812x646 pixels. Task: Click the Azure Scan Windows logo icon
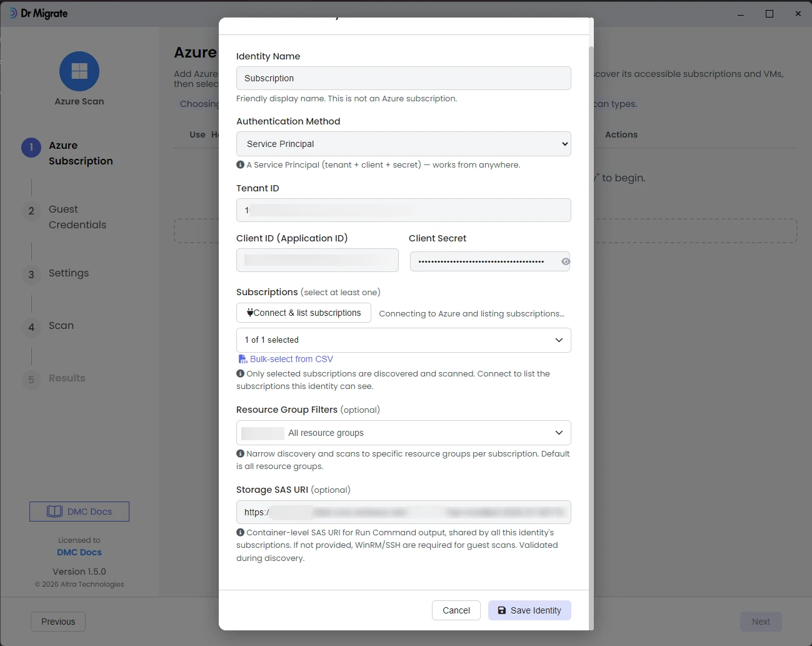(79, 71)
